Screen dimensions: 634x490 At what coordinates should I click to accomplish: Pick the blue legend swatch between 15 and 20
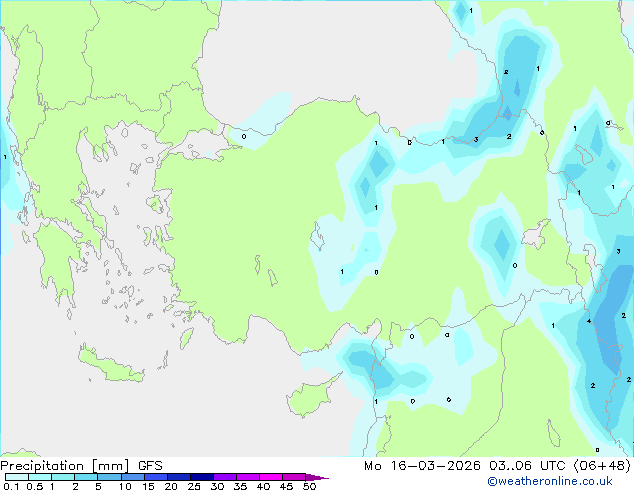156,477
